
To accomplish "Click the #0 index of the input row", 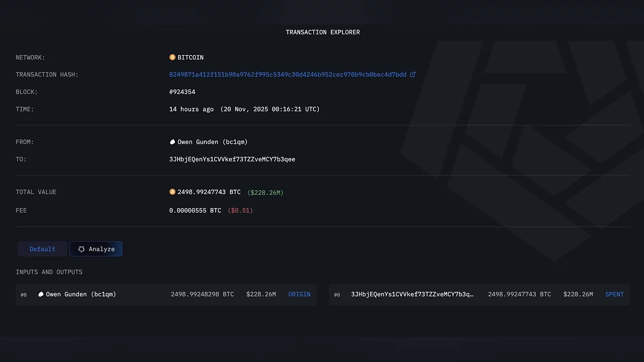I will [x=24, y=295].
